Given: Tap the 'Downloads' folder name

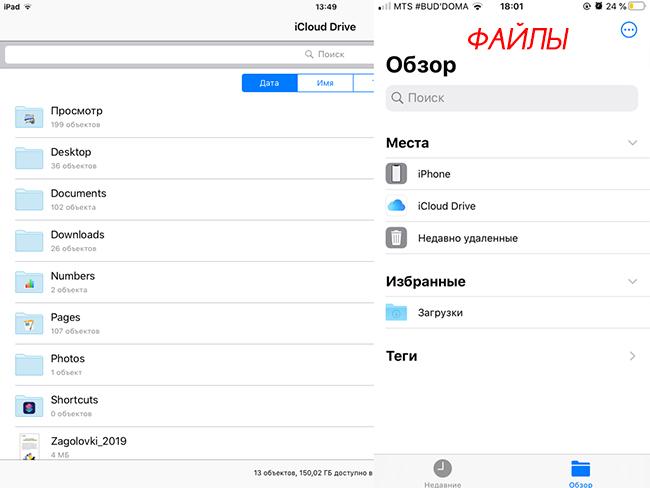Looking at the screenshot, I should point(78,235).
